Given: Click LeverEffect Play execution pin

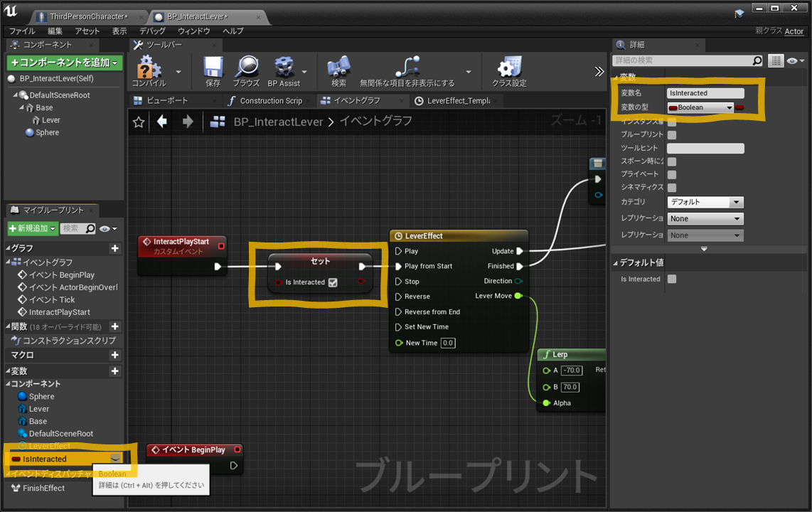Looking at the screenshot, I should (398, 251).
